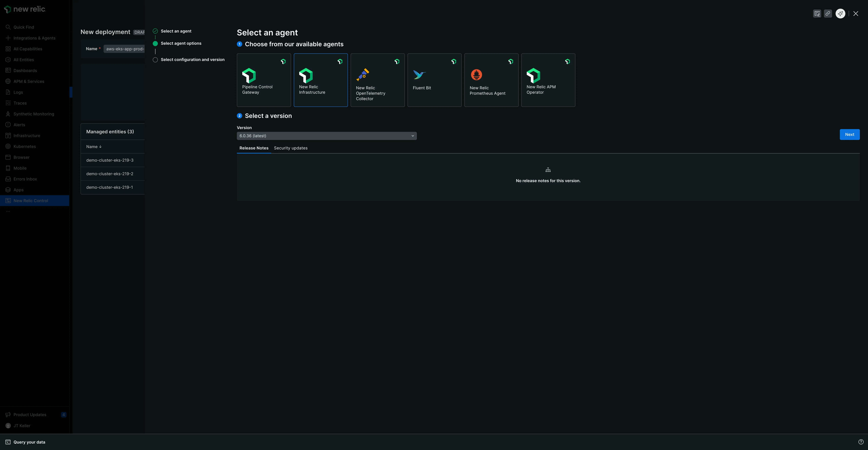Click the edit deployment notes icon
Viewport: 868px width, 450px height.
click(817, 14)
